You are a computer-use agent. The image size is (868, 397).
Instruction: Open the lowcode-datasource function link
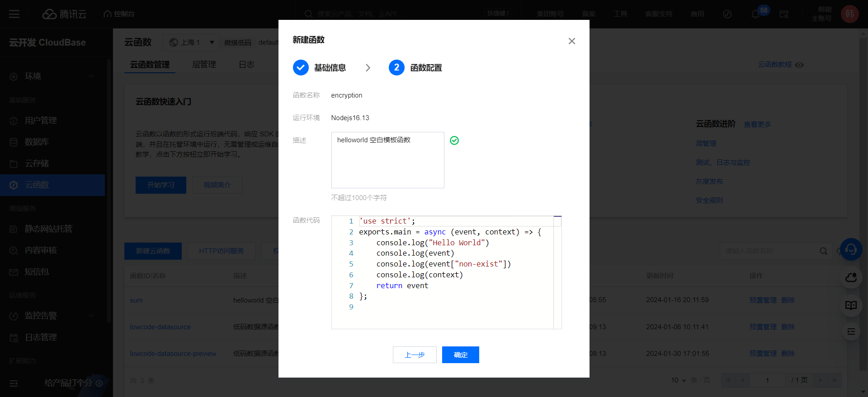pyautogui.click(x=160, y=327)
